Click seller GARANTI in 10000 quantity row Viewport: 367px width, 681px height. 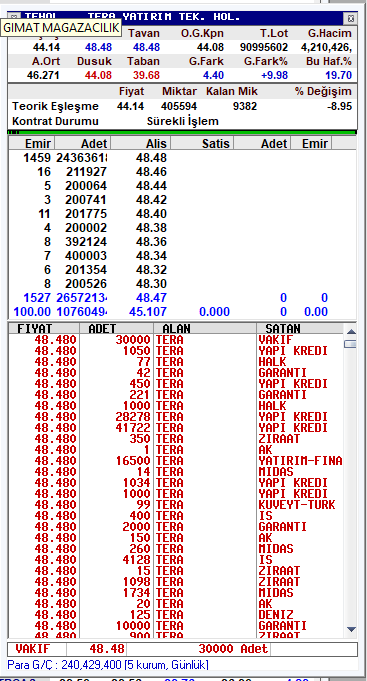point(282,626)
